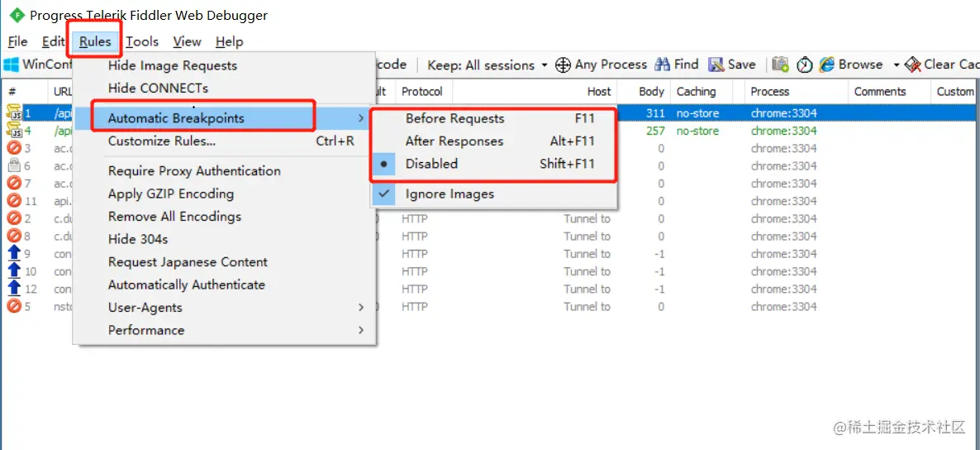Click the camera screenshot icon in toolbar
The width and height of the screenshot is (980, 450).
point(780,65)
